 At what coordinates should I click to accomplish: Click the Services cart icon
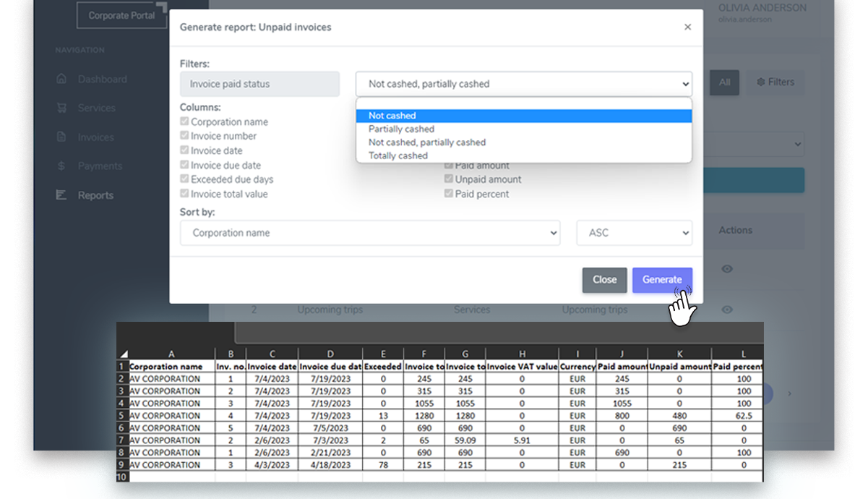pos(61,108)
